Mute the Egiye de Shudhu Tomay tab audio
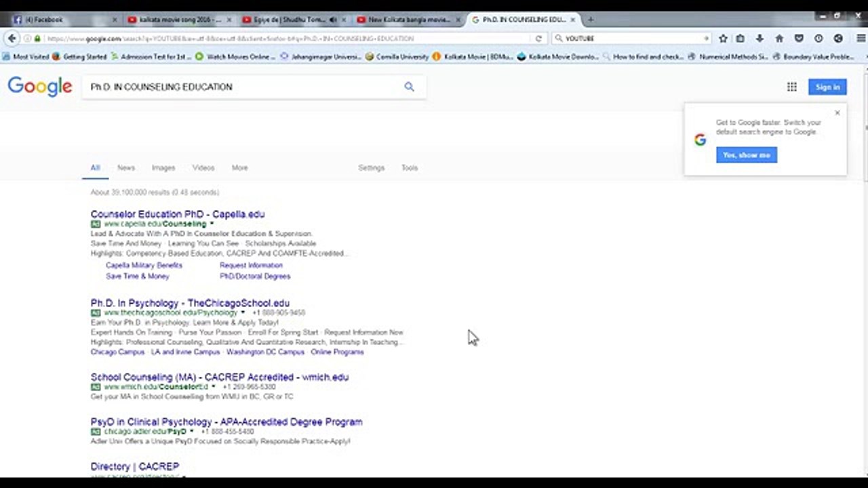The height and width of the screenshot is (488, 868). pyautogui.click(x=333, y=20)
